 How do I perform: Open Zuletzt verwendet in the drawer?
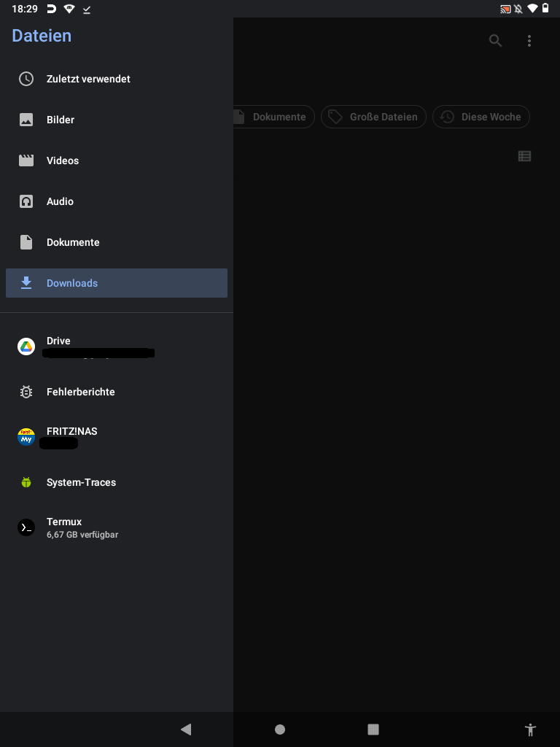[x=87, y=79]
